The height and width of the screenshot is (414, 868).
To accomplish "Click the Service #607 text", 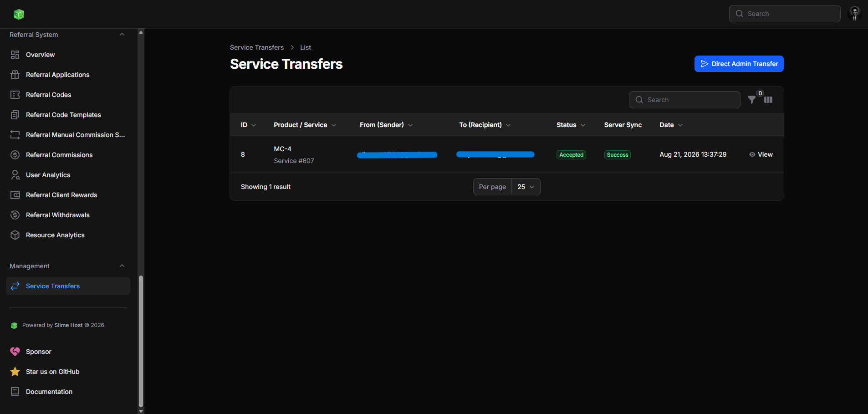I will 294,161.
